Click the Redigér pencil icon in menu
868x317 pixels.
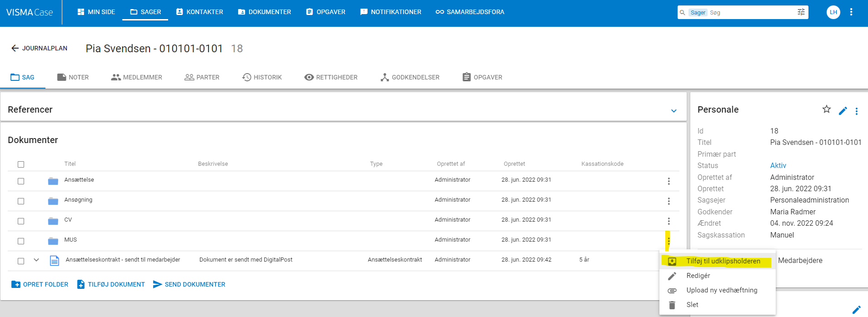pyautogui.click(x=672, y=276)
